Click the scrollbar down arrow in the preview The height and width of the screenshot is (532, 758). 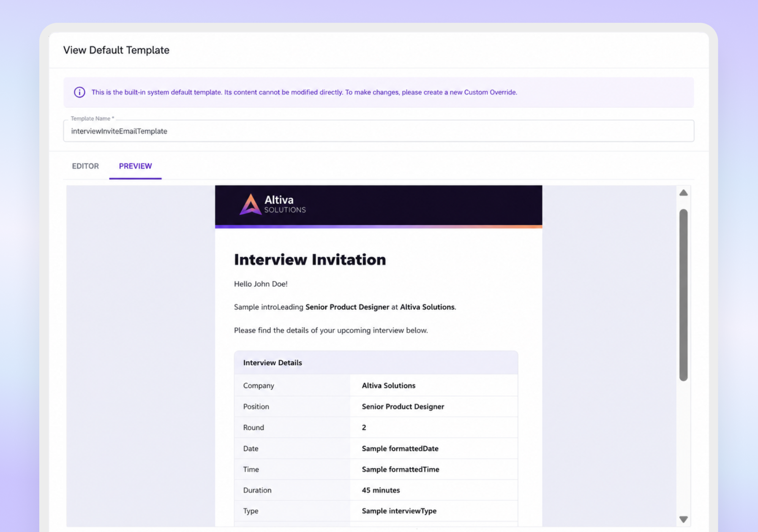pos(683,519)
